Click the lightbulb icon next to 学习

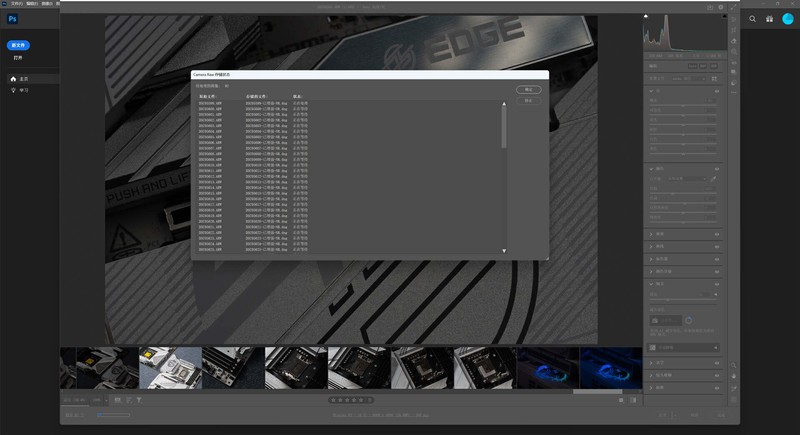click(x=13, y=90)
